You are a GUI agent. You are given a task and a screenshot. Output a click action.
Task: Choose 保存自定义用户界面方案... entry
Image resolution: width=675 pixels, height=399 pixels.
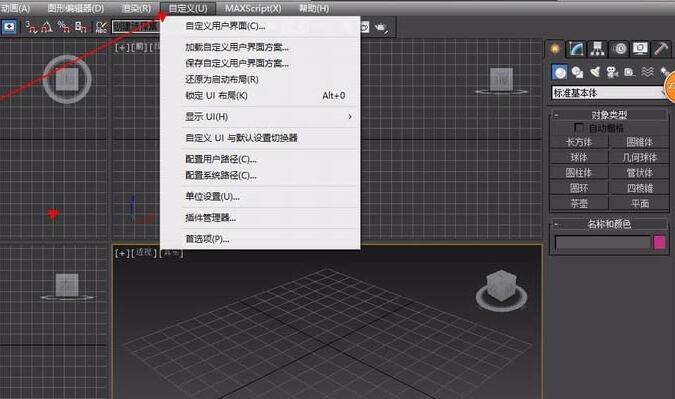pos(260,63)
